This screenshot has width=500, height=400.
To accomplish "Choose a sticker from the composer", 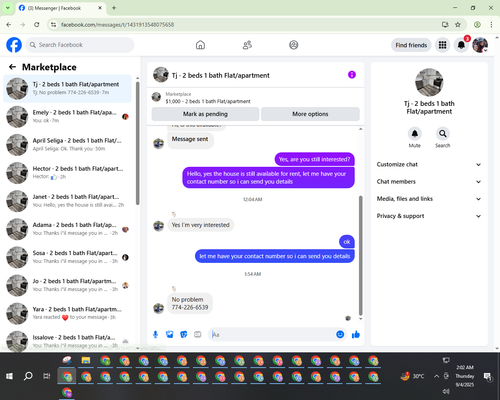I will tap(184, 334).
